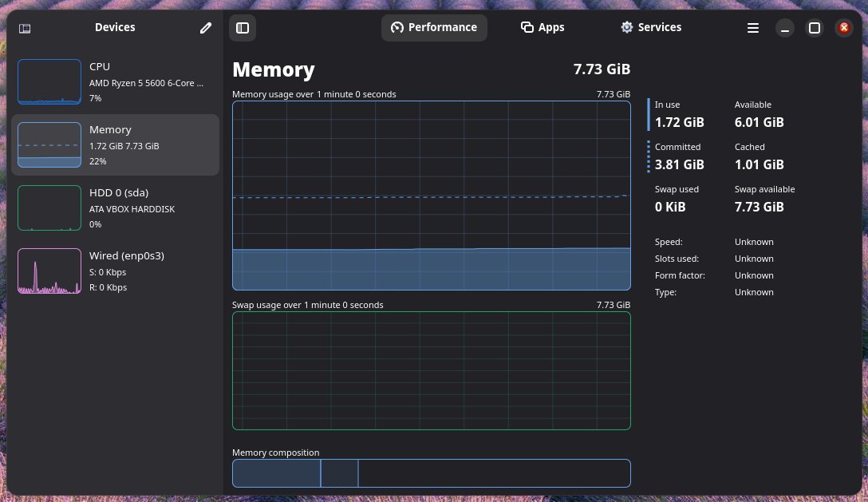
Task: Click the "S: 0 Kbps" send rate
Action: 108,273
